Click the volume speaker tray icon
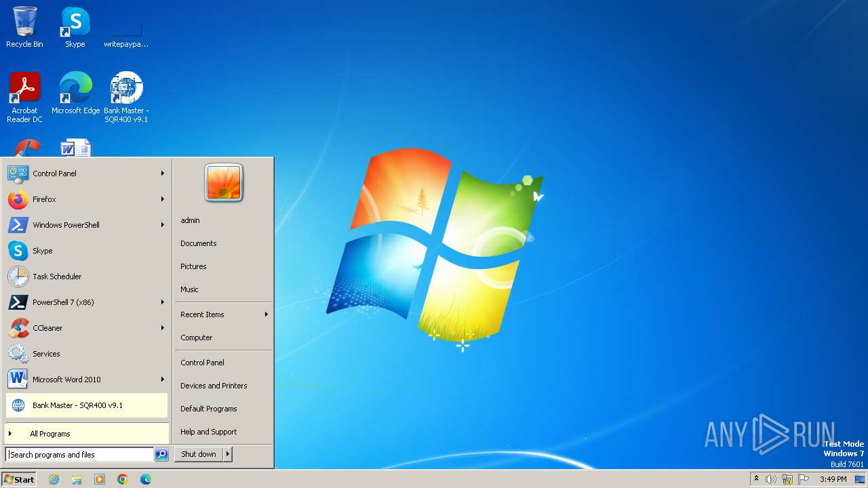Screen dimensions: 868x488 click(771, 479)
